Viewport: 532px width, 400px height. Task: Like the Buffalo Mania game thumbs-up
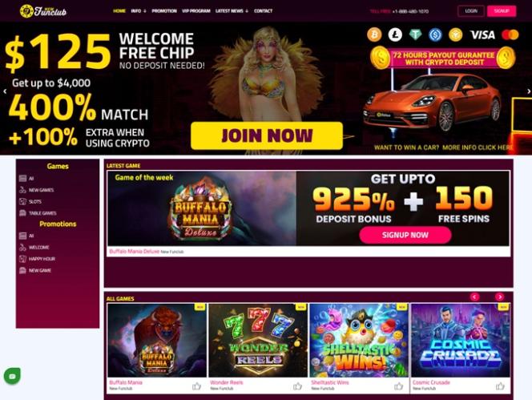196,386
